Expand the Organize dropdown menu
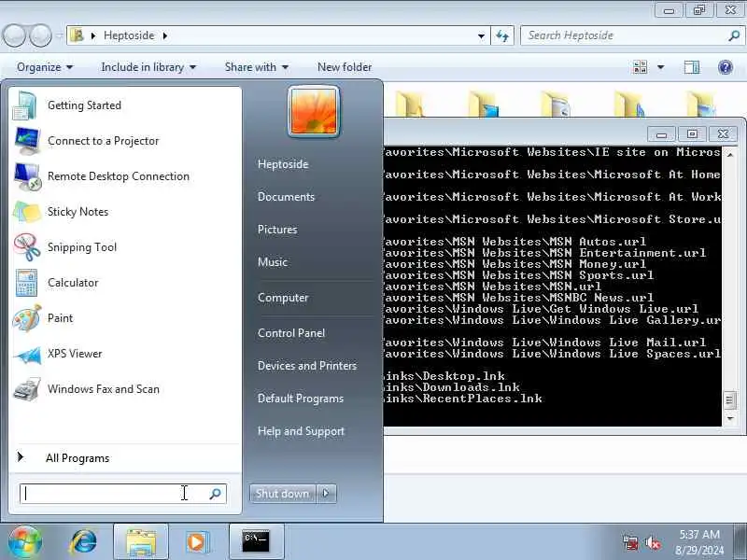 (x=45, y=67)
